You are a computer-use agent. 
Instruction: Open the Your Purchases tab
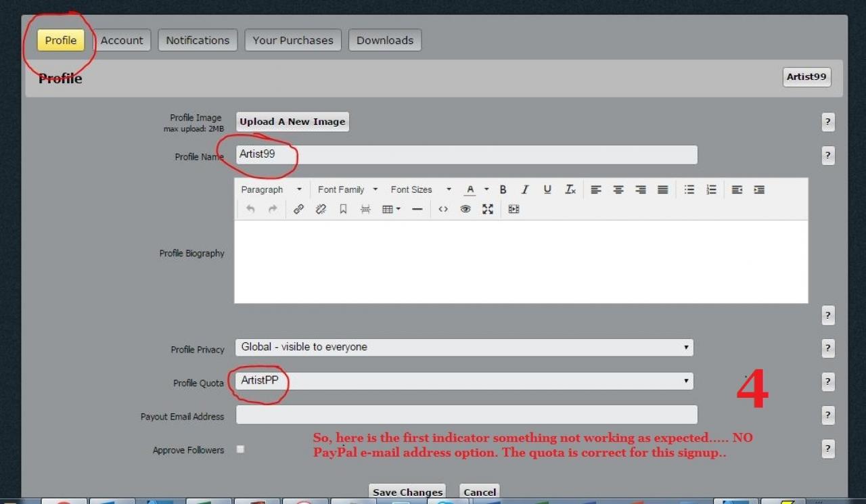click(x=293, y=41)
